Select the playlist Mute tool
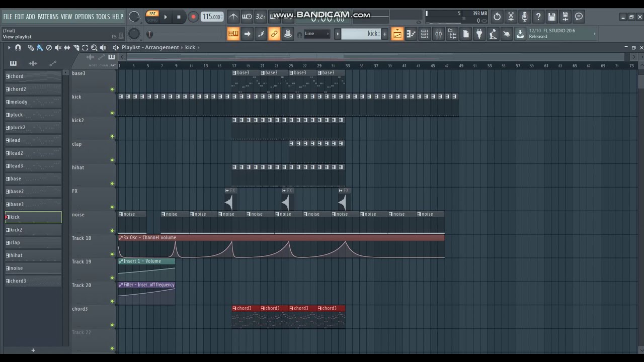 pyautogui.click(x=58, y=47)
